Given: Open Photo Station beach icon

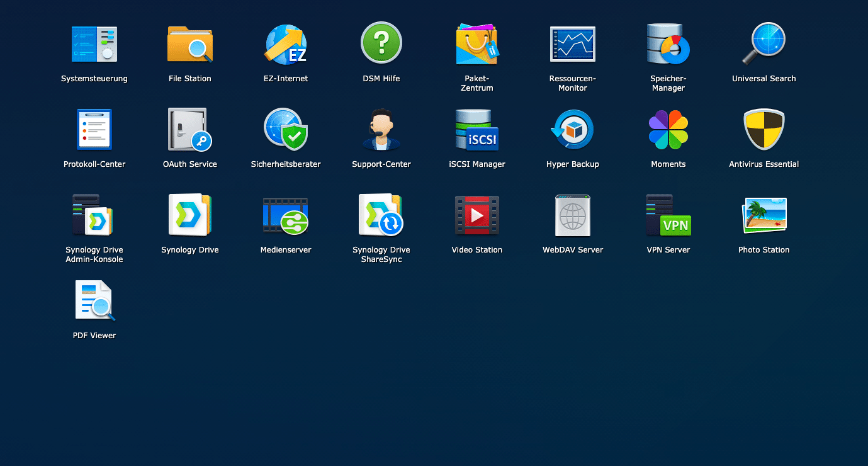Looking at the screenshot, I should tap(764, 215).
